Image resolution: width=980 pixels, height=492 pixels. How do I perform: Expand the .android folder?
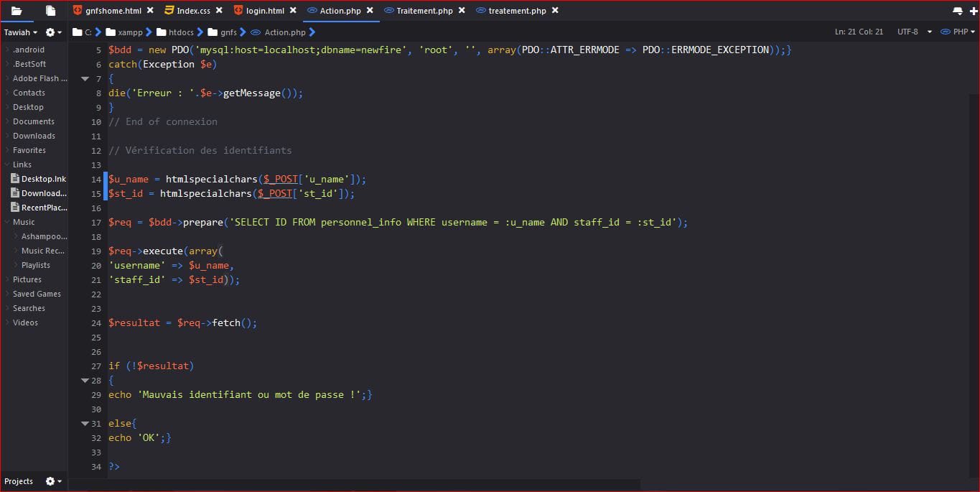coord(7,50)
